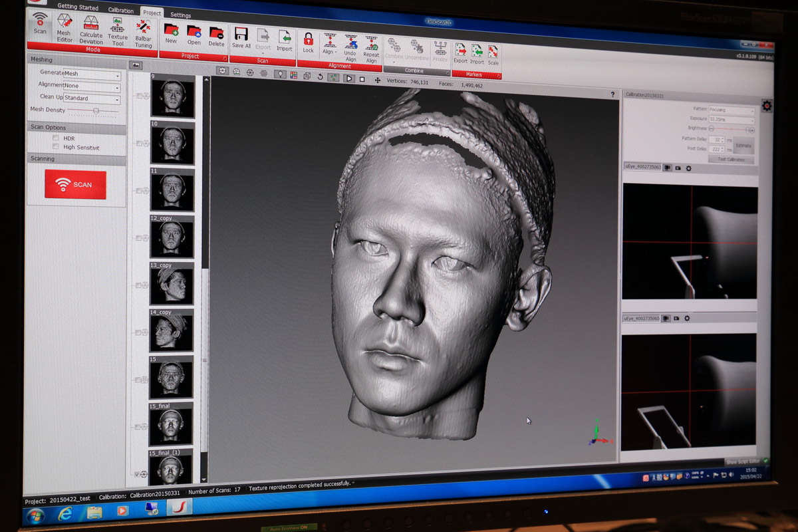The image size is (798, 532).
Task: Switch to the Calibration tab
Action: pyautogui.click(x=121, y=10)
